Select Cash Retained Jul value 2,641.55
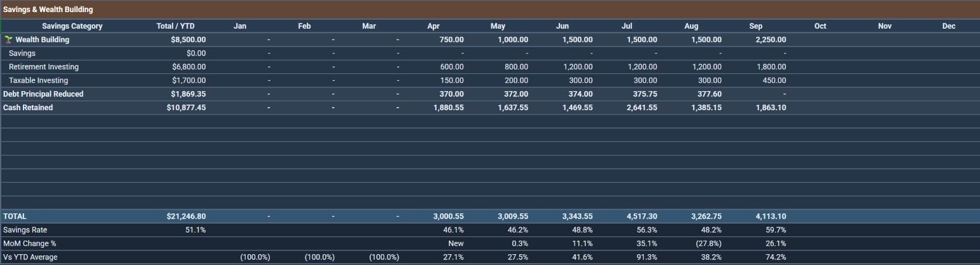The width and height of the screenshot is (980, 265). click(x=642, y=108)
